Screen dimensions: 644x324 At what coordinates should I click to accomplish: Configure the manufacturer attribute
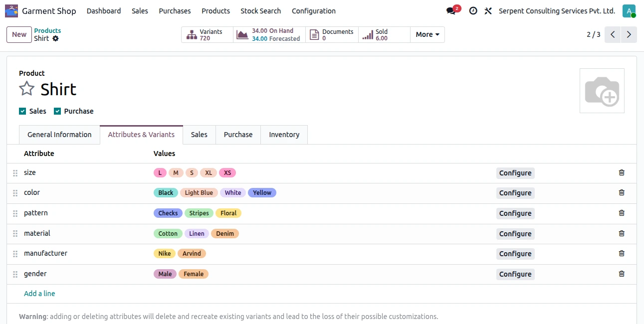pos(515,254)
